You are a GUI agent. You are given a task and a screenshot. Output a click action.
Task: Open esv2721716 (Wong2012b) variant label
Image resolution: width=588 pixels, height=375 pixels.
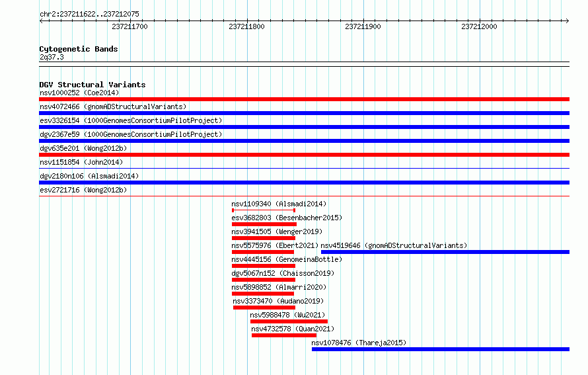point(83,190)
